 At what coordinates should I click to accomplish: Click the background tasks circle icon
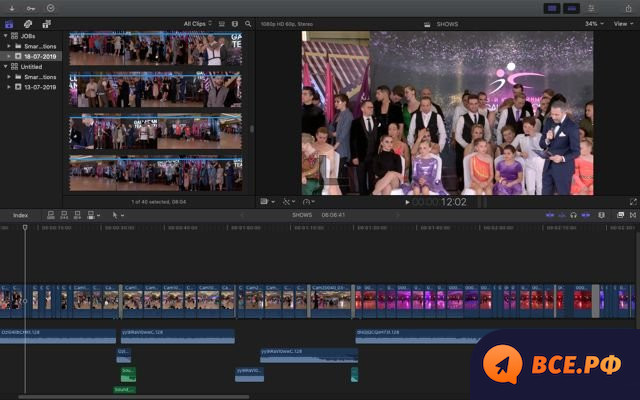[50, 8]
